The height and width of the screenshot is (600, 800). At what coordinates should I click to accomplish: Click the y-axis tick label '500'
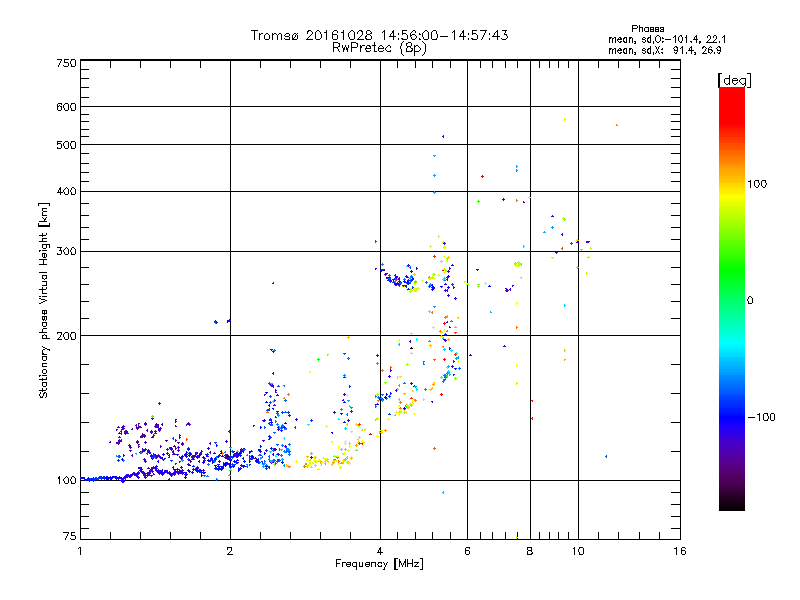[66, 145]
